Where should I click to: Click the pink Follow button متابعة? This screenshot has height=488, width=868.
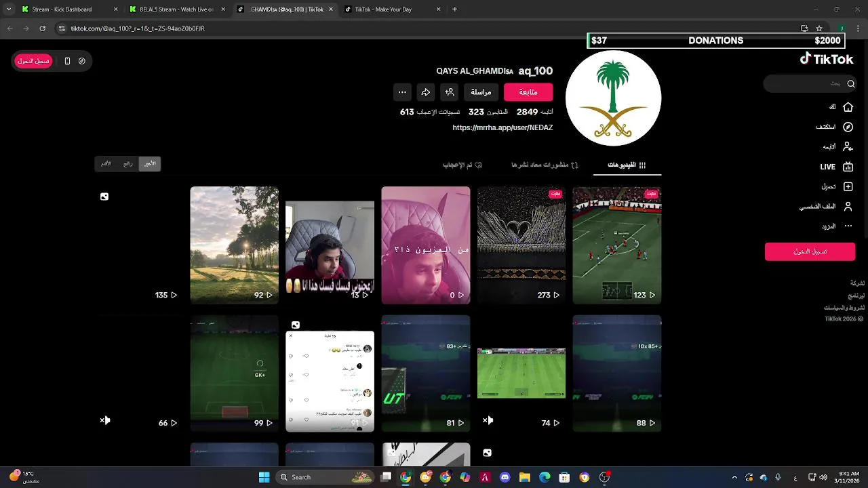click(x=528, y=92)
